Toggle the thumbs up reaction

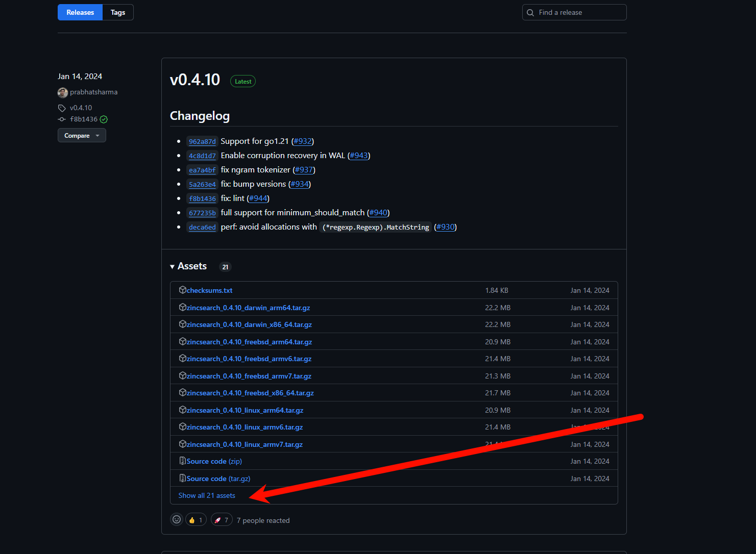[x=196, y=520]
